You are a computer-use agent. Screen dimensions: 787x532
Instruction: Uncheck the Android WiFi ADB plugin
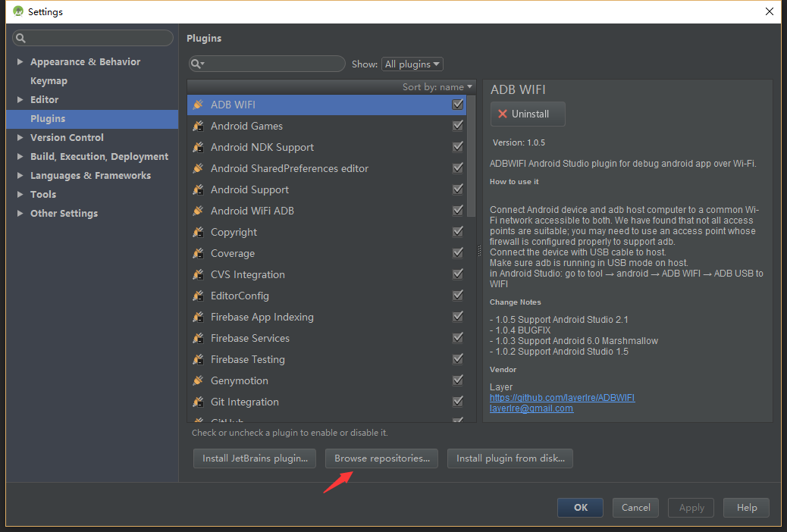click(x=458, y=210)
